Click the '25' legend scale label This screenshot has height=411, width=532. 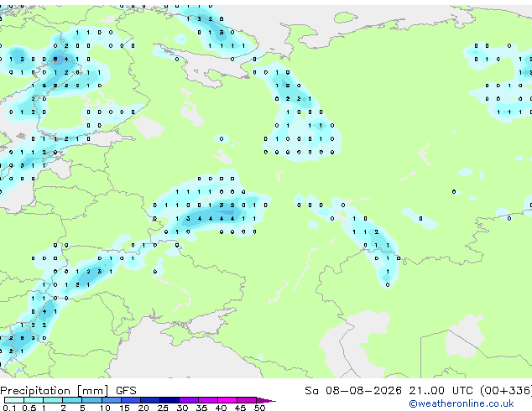coord(163,408)
